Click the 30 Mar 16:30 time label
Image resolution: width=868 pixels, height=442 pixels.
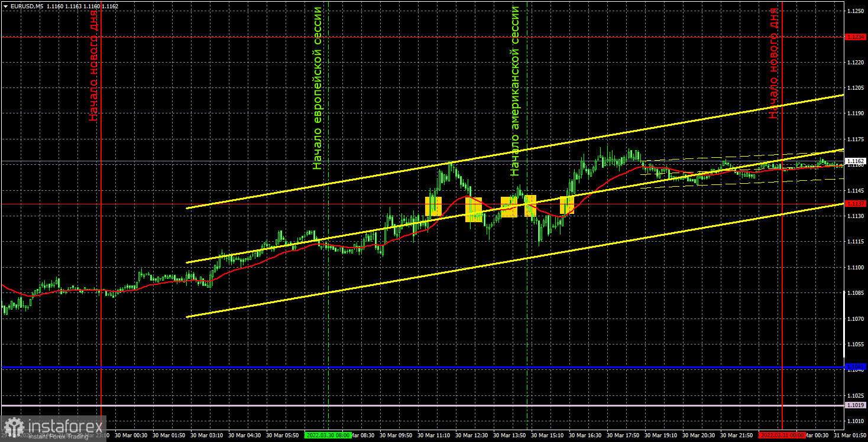point(585,435)
